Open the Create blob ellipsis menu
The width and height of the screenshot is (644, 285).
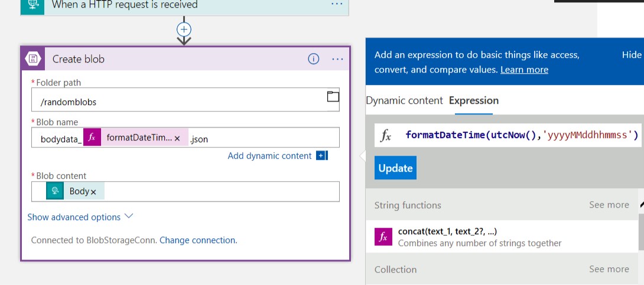point(337,59)
